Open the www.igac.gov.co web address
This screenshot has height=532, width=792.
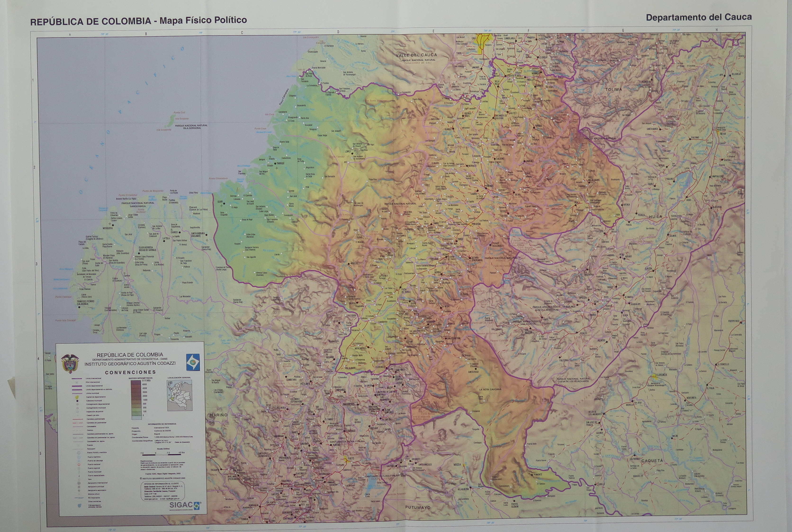click(x=151, y=499)
